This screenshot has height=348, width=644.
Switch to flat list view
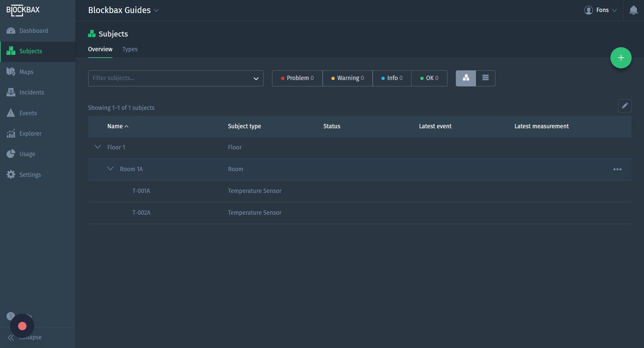click(x=485, y=78)
